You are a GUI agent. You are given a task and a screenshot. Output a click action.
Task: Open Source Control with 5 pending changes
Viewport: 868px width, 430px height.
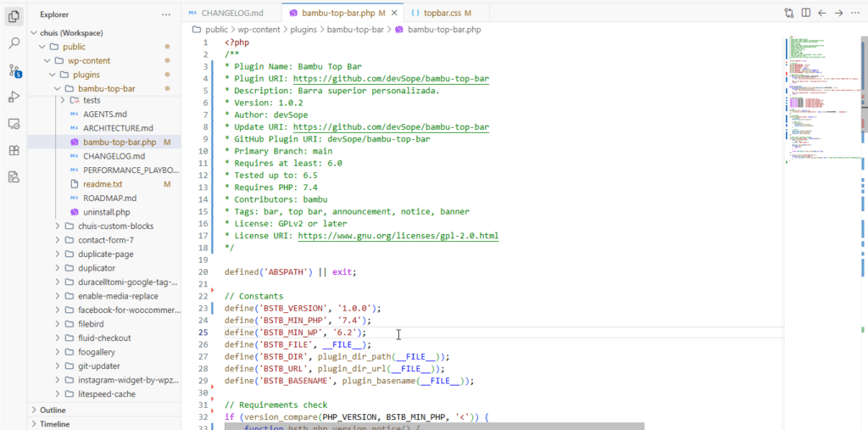pos(14,70)
